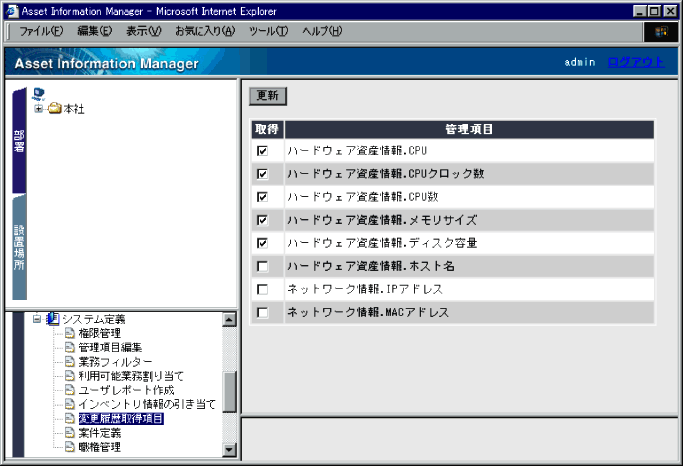Screen dimensions: 683x466
Task: Click the 本社 folder icon
Action: [x=55, y=108]
